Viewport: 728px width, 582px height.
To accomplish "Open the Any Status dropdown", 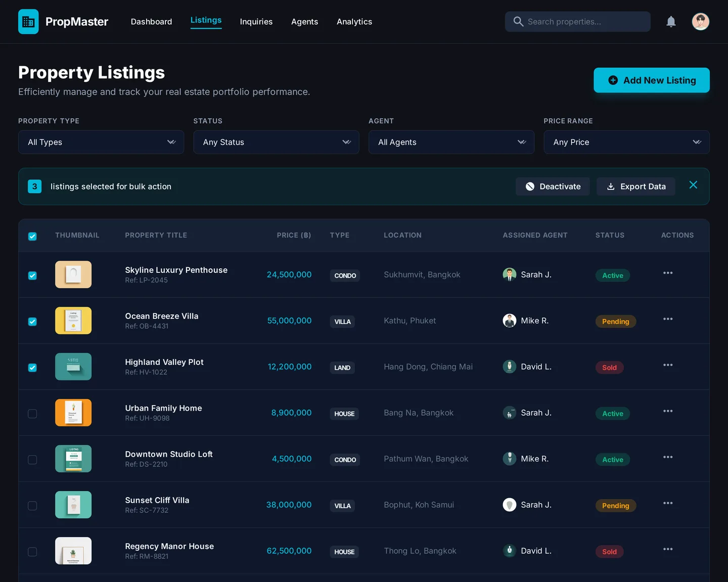I will 276,142.
